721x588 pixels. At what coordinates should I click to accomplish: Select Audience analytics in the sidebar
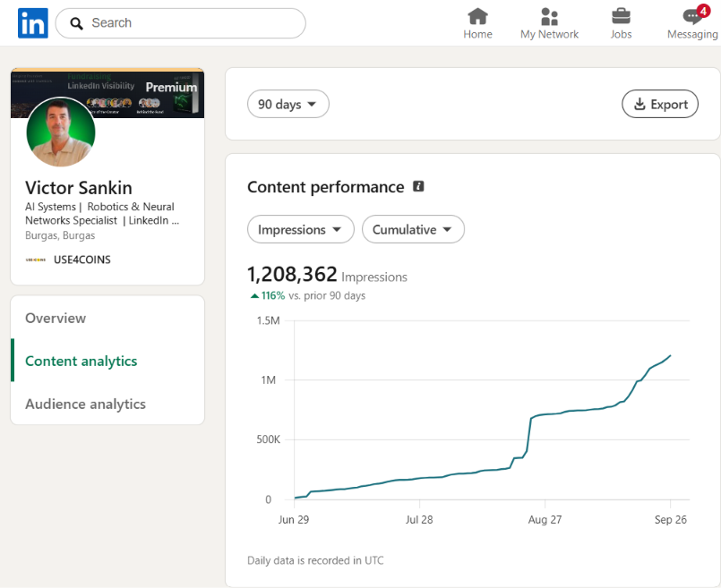(x=85, y=404)
